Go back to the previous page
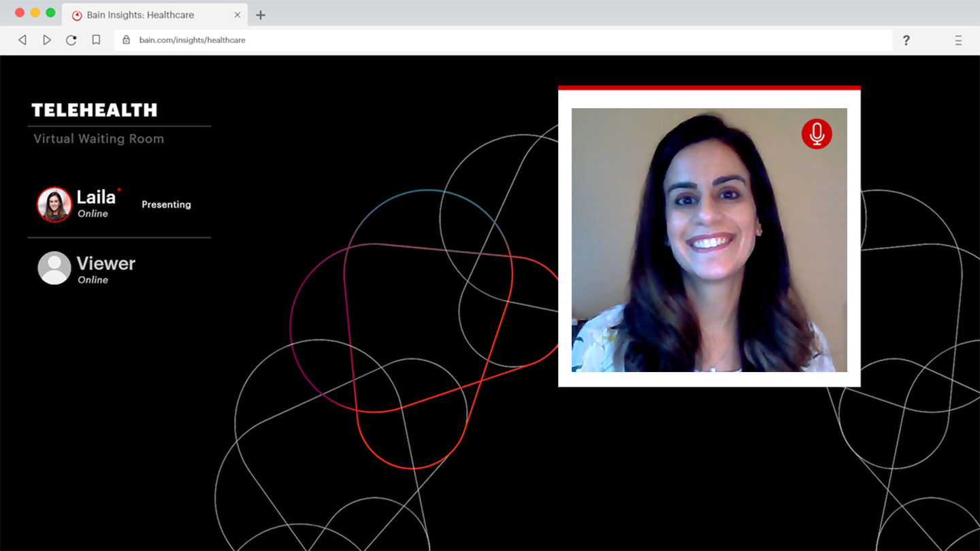 [x=22, y=40]
